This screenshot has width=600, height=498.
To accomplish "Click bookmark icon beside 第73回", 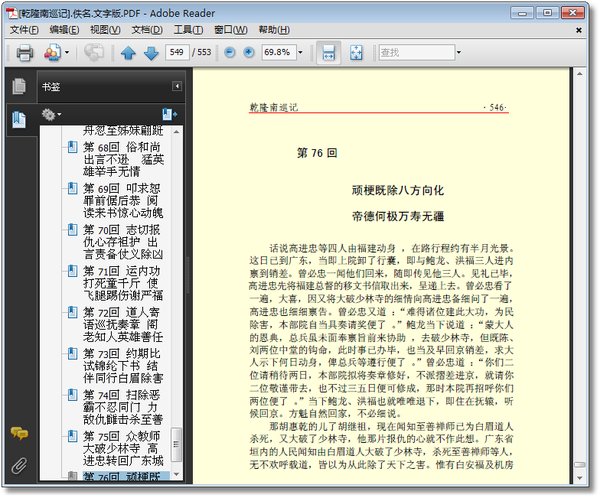I will 72,354.
